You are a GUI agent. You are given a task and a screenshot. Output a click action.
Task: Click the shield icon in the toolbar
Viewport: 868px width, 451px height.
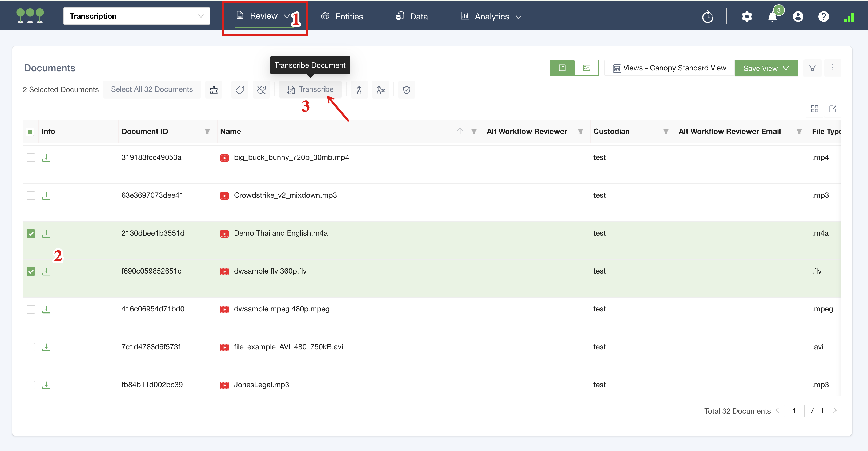tap(406, 90)
